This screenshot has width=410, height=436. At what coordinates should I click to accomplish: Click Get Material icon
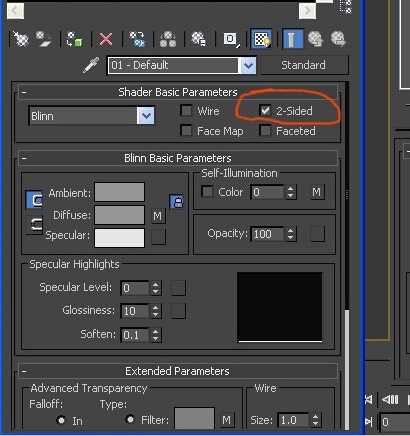point(21,39)
